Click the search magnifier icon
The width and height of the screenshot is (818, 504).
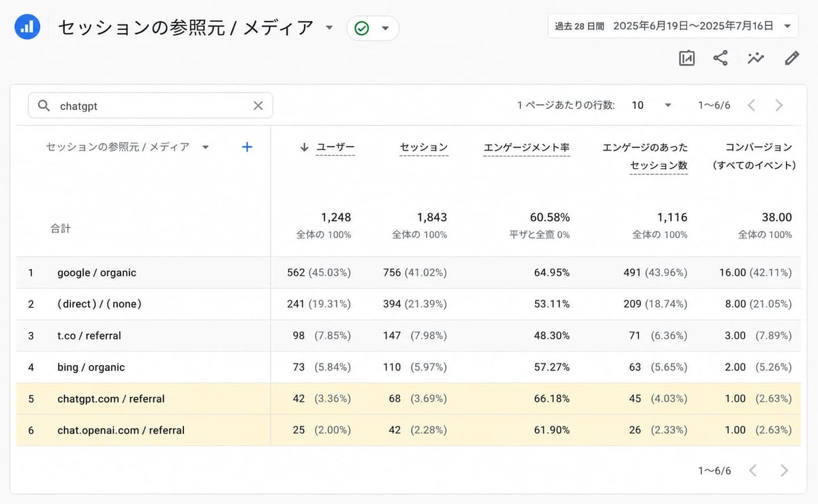pyautogui.click(x=44, y=106)
